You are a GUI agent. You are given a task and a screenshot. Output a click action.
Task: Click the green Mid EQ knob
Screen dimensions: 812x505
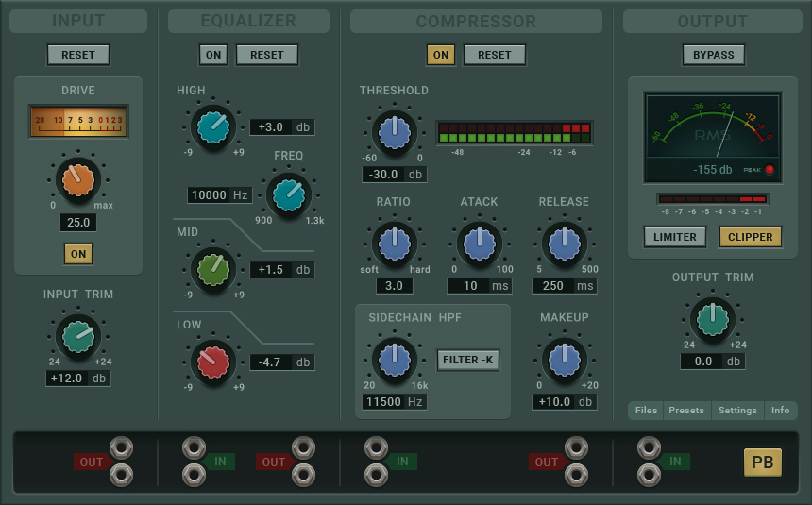click(213, 270)
